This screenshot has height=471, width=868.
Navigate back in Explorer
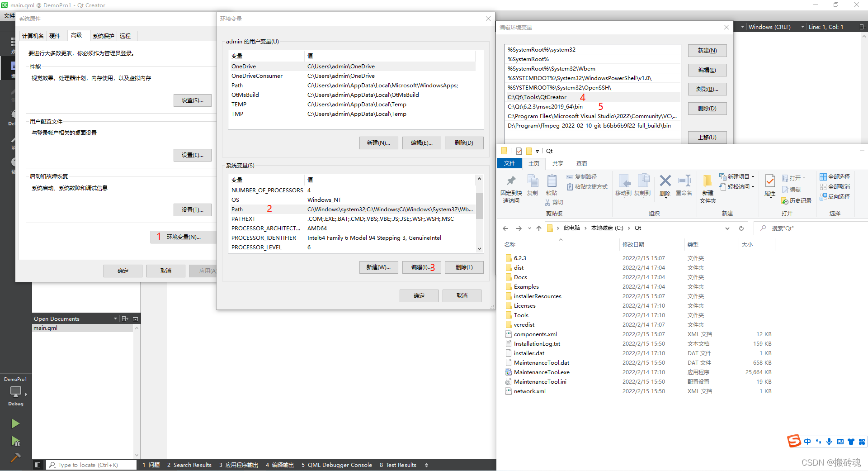pos(505,228)
